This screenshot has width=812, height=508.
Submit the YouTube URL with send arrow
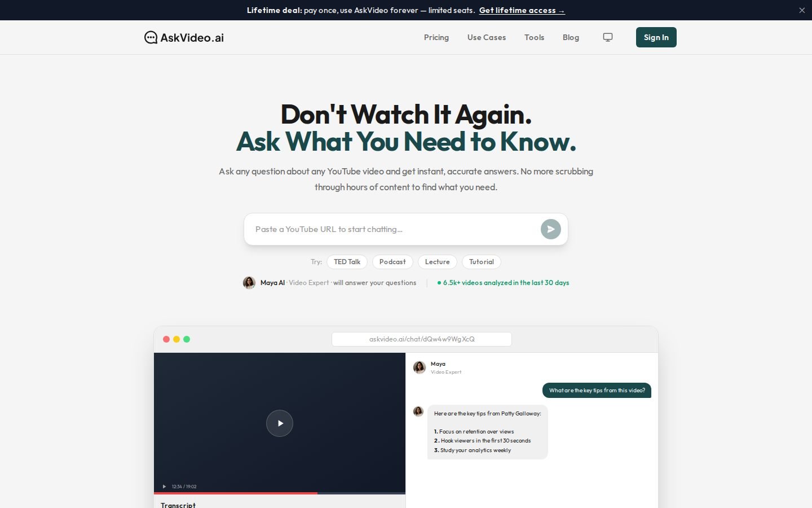[551, 229]
